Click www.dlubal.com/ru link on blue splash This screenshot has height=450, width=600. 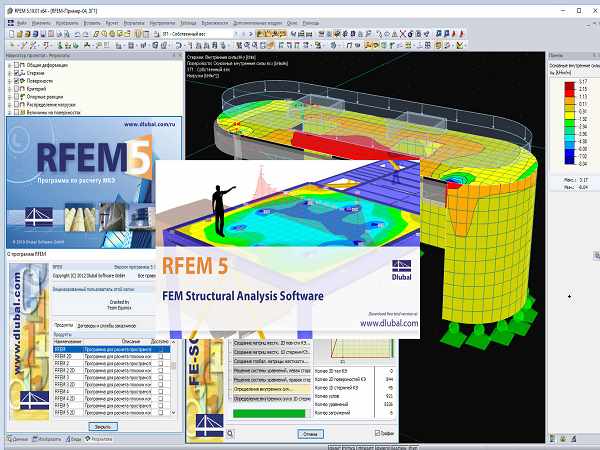[150, 124]
